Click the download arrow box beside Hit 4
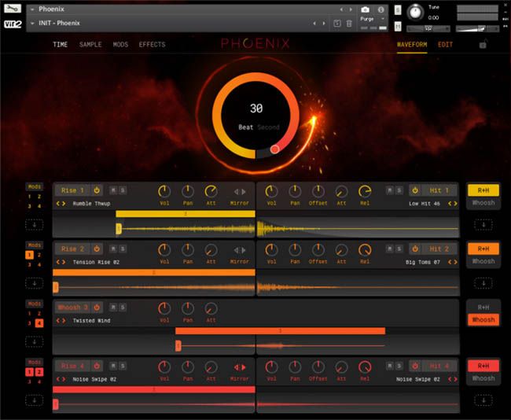The width and height of the screenshot is (511, 420). [x=483, y=400]
